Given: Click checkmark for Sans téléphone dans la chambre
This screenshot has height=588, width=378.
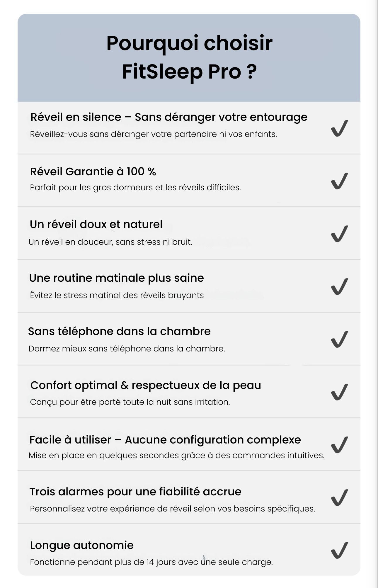Looking at the screenshot, I should [x=340, y=339].
